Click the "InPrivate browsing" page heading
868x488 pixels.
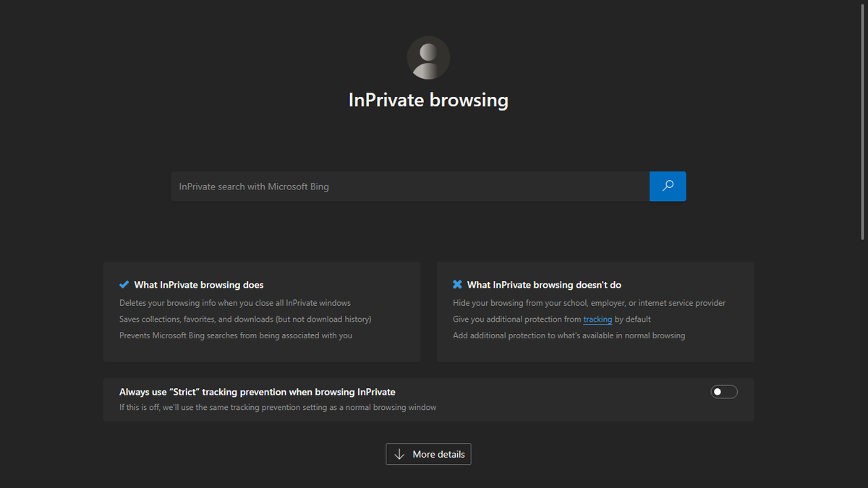428,100
